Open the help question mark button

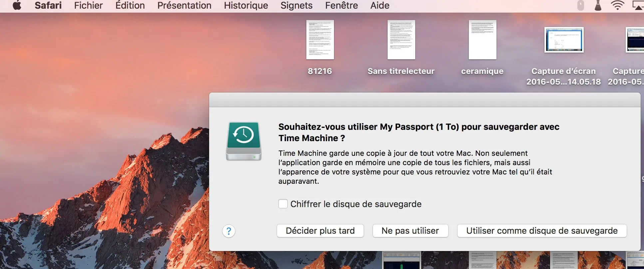229,231
